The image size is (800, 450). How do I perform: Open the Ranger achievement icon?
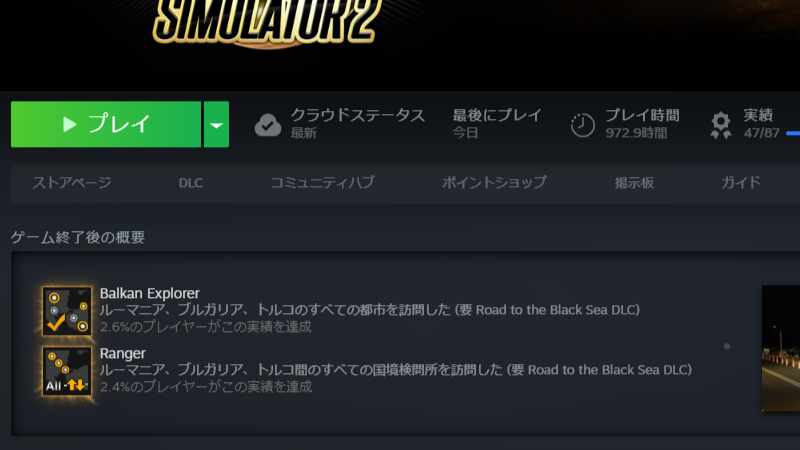[67, 371]
